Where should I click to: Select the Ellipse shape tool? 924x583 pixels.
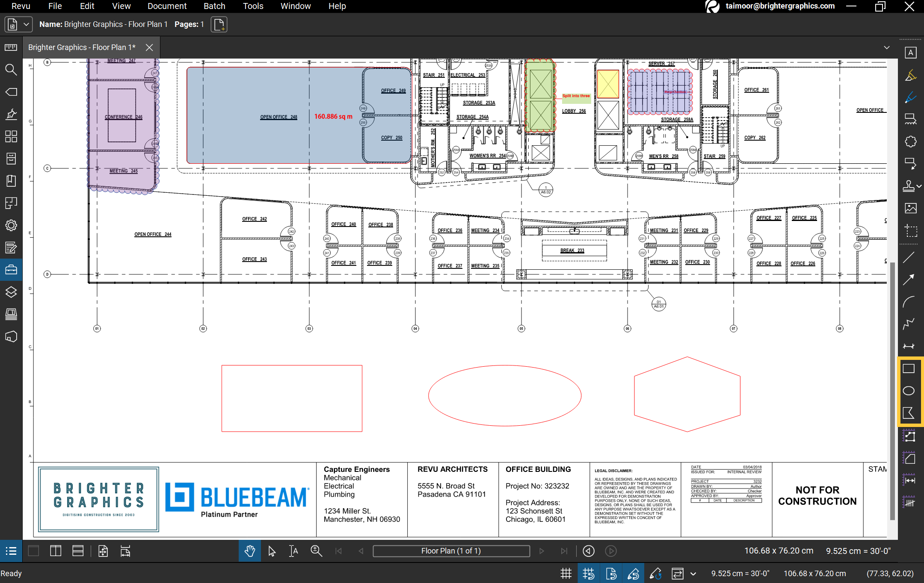(909, 391)
